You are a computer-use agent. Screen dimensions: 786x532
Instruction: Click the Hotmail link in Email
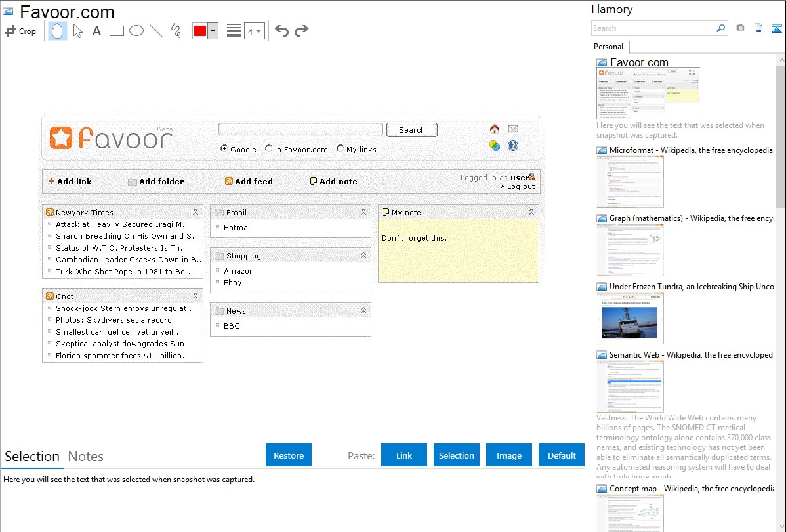tap(238, 228)
